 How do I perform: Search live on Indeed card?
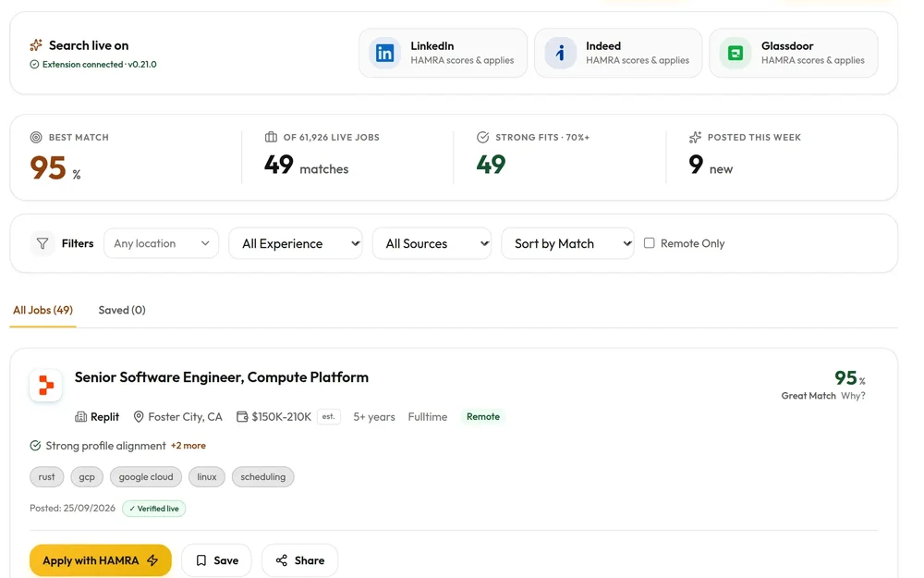point(618,53)
